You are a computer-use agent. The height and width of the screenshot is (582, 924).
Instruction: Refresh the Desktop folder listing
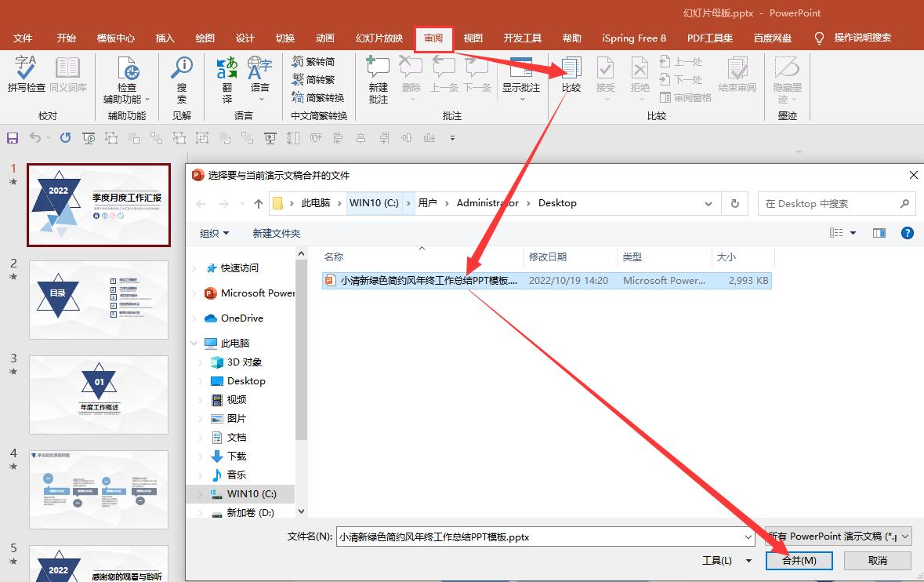pos(734,203)
